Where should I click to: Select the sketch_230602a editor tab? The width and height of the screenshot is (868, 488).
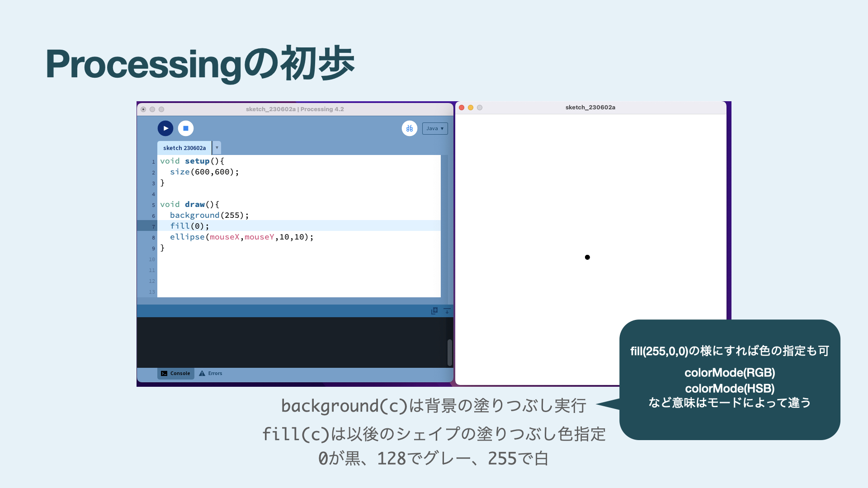click(x=184, y=148)
